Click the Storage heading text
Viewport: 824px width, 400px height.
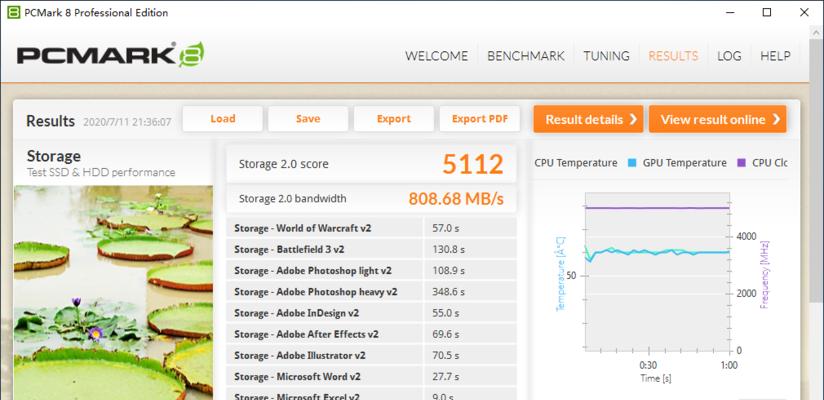click(x=54, y=156)
